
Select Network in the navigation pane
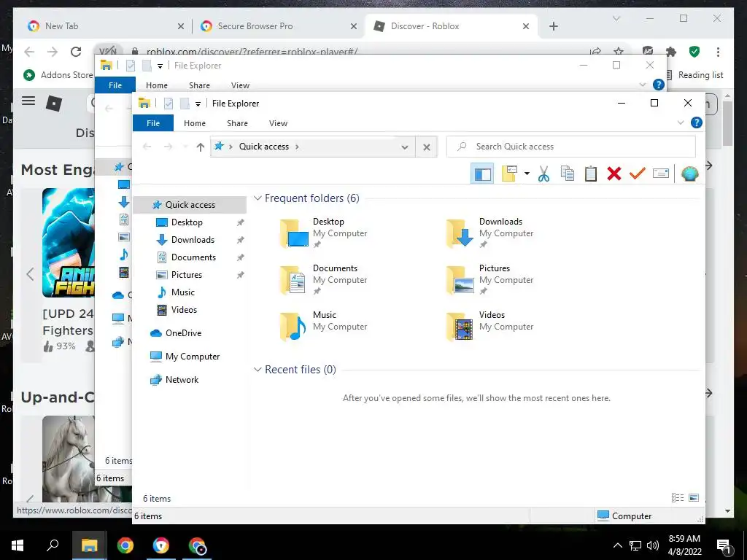coord(182,380)
